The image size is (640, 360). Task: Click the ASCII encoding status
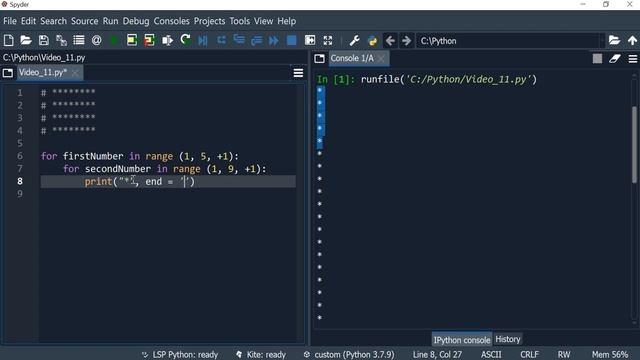click(x=491, y=355)
